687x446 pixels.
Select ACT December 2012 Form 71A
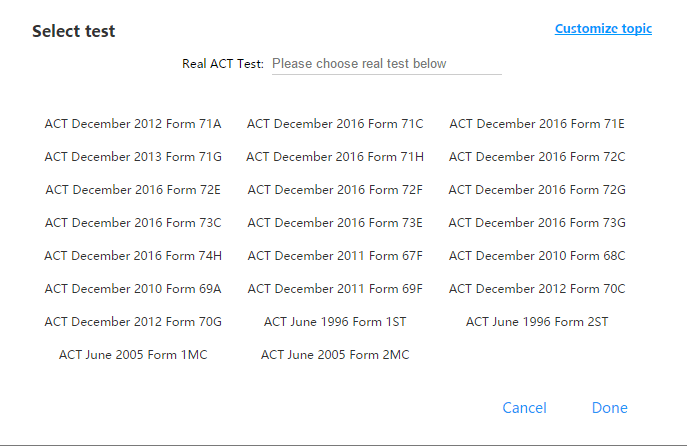click(x=133, y=124)
